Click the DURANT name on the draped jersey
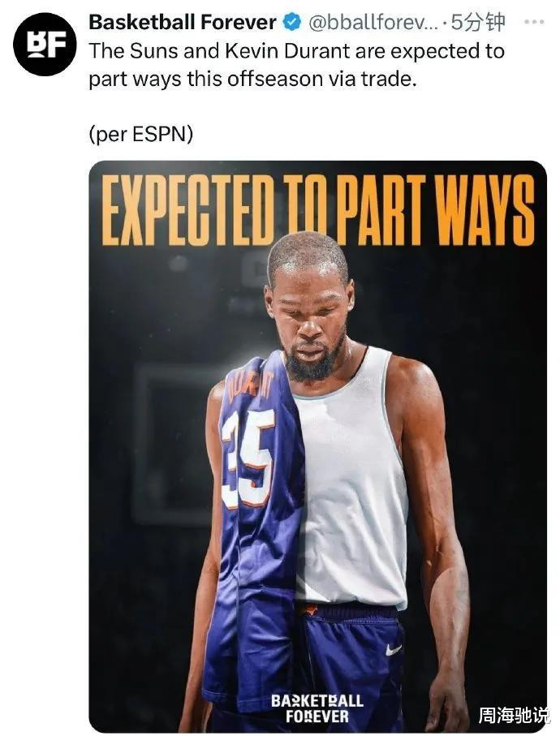Viewport: 560px width, 736px height. 251,385
